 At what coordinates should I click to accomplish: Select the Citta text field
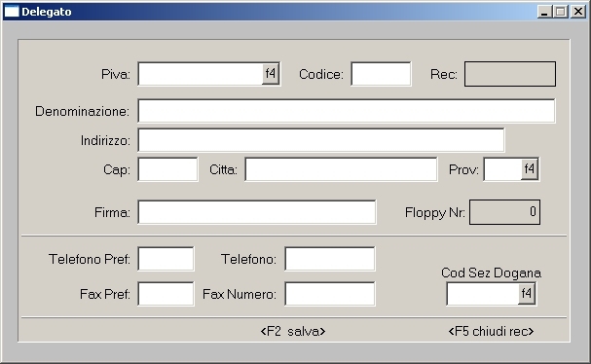[341, 169]
